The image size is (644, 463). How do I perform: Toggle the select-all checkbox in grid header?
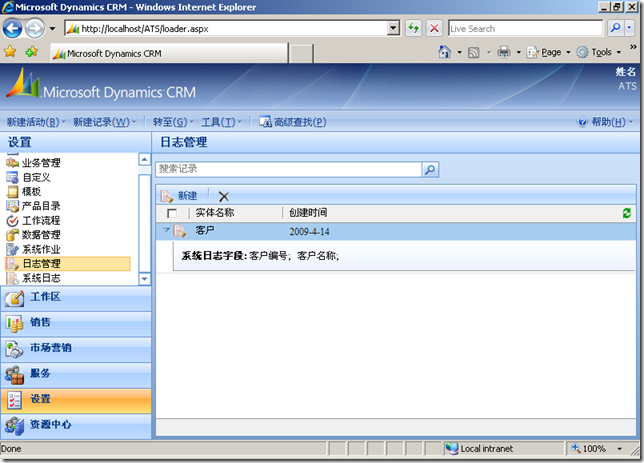(x=172, y=214)
